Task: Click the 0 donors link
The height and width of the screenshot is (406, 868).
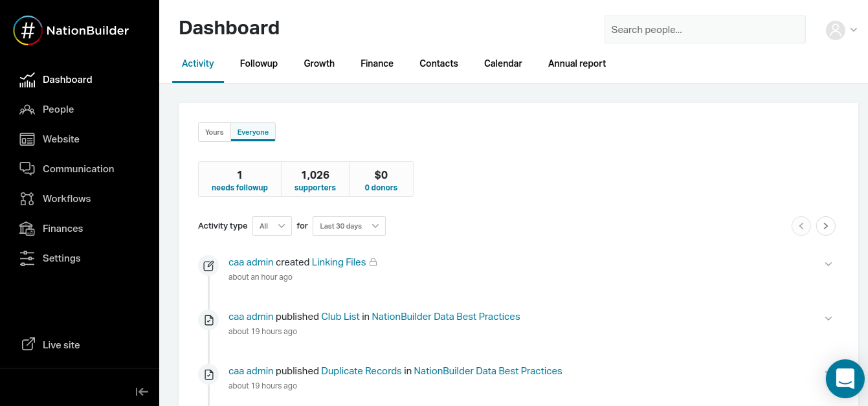Action: pyautogui.click(x=381, y=188)
